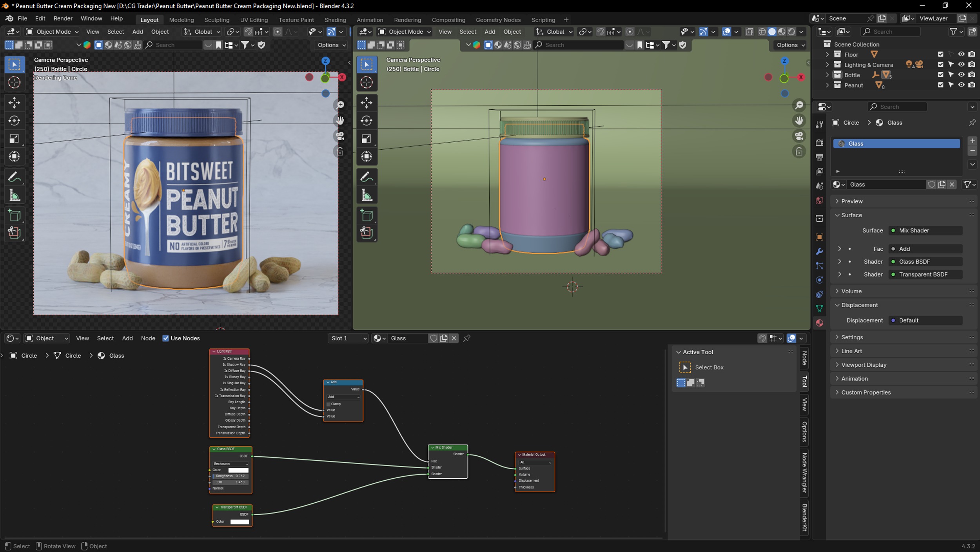This screenshot has height=552, width=980.
Task: Open the Render properties tab
Action: [819, 143]
